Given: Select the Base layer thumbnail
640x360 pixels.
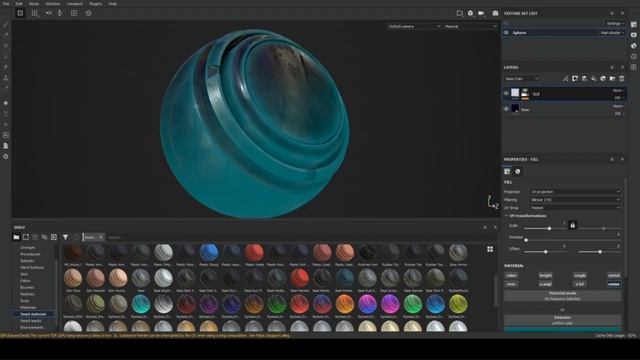Looking at the screenshot, I should pos(515,109).
